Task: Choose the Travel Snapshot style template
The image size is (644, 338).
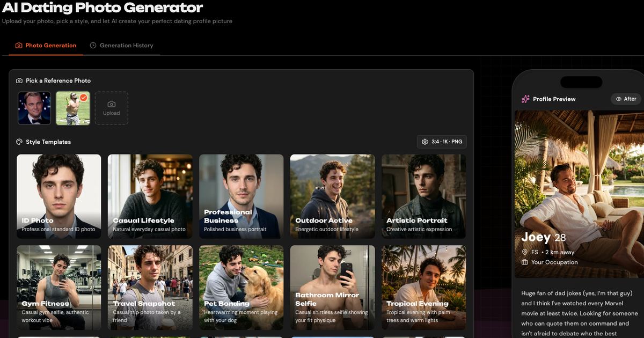Action: coord(150,288)
